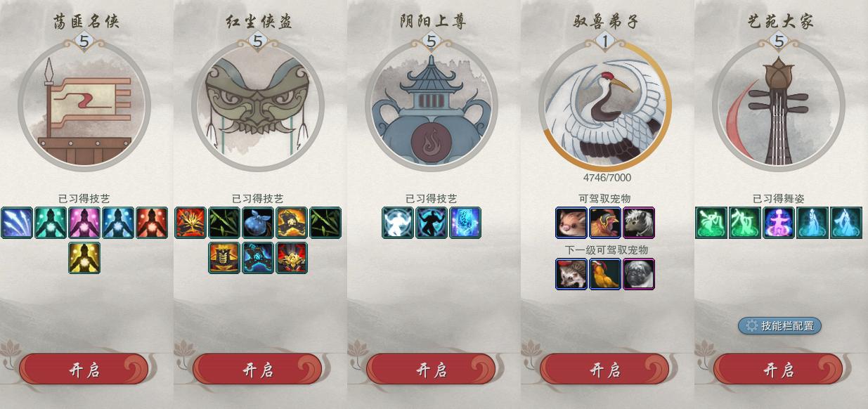Click 开启 button under 阴阳上尊
868x409 pixels.
431,370
